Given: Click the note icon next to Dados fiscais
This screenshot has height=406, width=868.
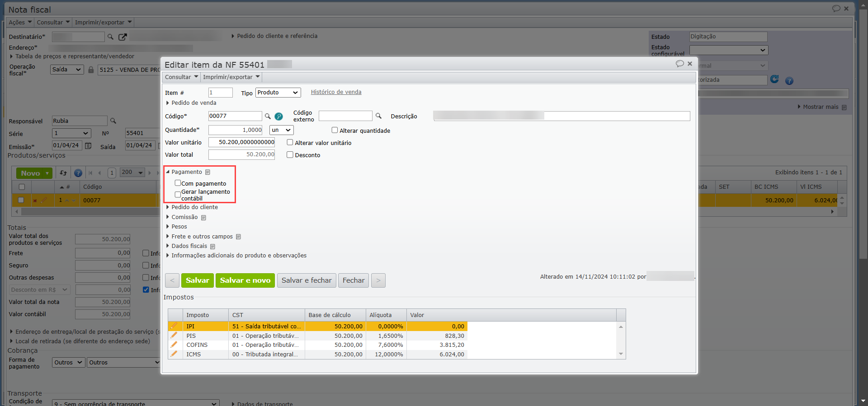Looking at the screenshot, I should pyautogui.click(x=213, y=247).
